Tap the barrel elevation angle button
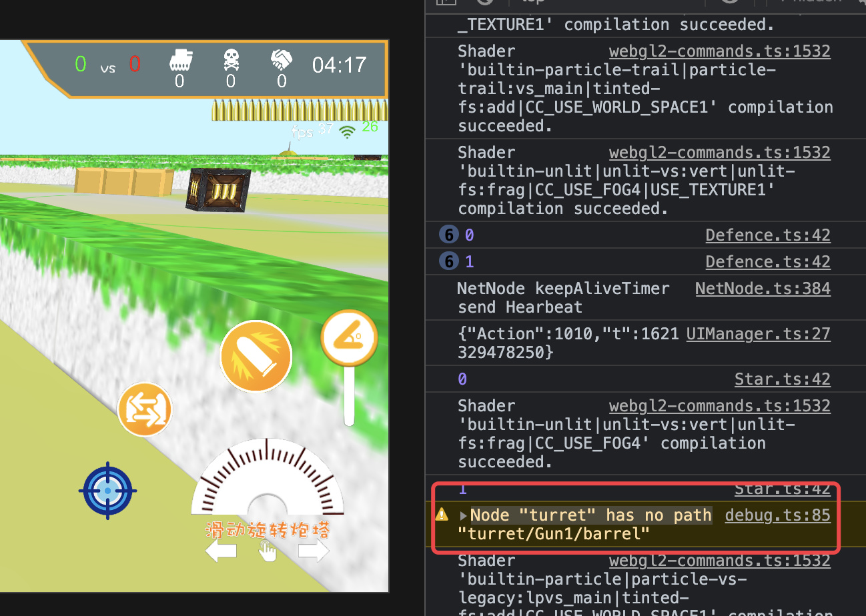This screenshot has height=616, width=866. (349, 338)
